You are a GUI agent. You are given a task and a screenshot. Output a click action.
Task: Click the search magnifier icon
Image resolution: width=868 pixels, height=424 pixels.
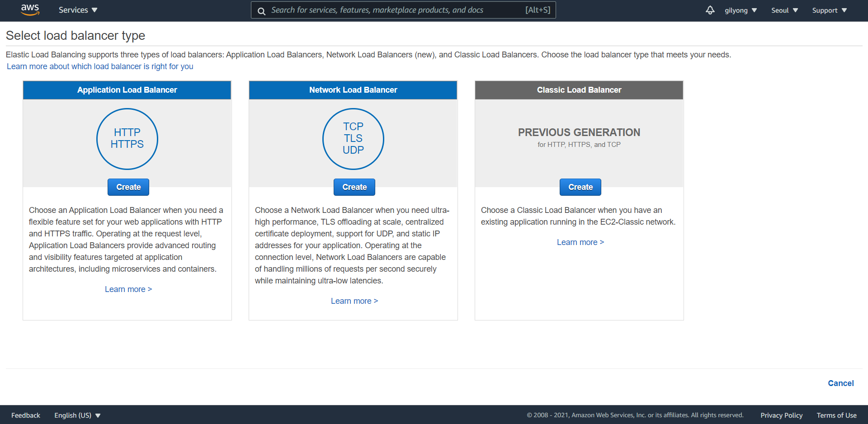click(261, 11)
